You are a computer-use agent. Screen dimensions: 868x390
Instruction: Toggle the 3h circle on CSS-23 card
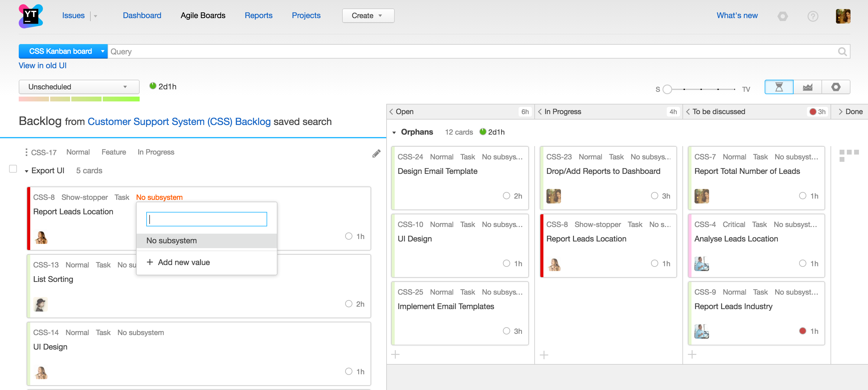pos(655,196)
